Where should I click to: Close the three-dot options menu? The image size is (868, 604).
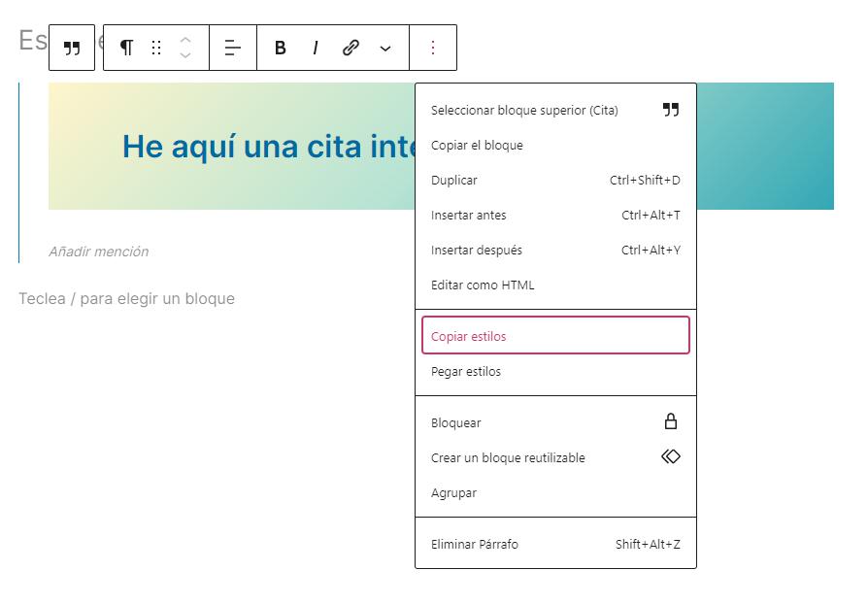(x=433, y=48)
